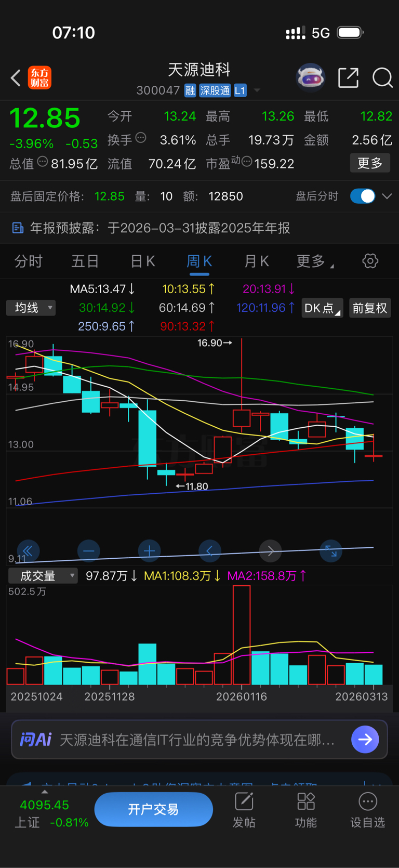Tap the Ai question input field

197,739
